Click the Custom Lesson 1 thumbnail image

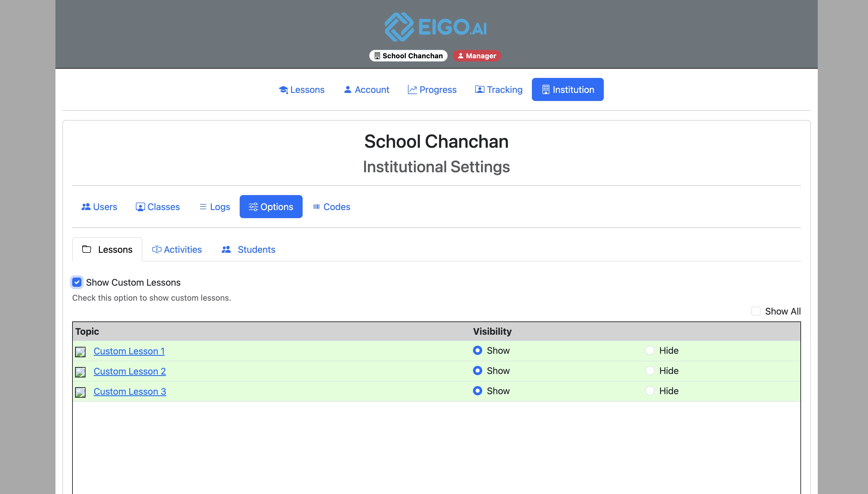[x=80, y=352]
